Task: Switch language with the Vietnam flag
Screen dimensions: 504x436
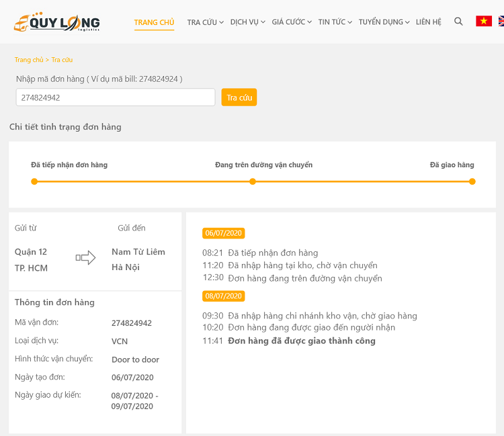Action: (x=484, y=21)
